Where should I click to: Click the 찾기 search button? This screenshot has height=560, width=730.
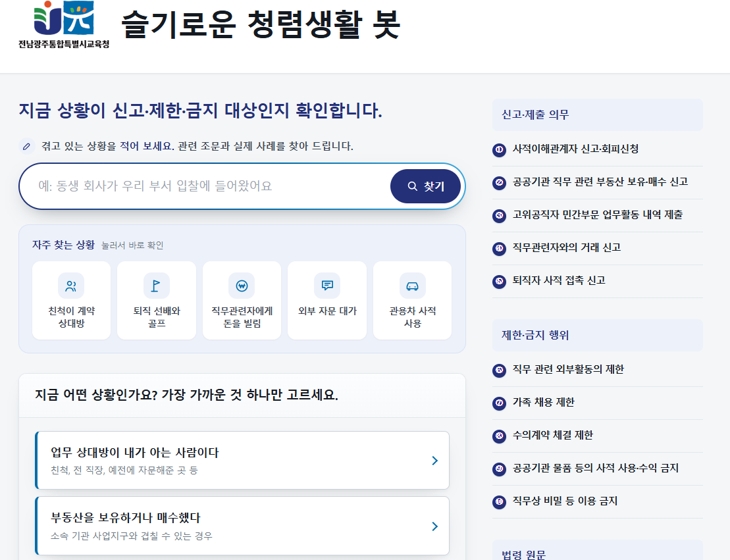(x=425, y=186)
